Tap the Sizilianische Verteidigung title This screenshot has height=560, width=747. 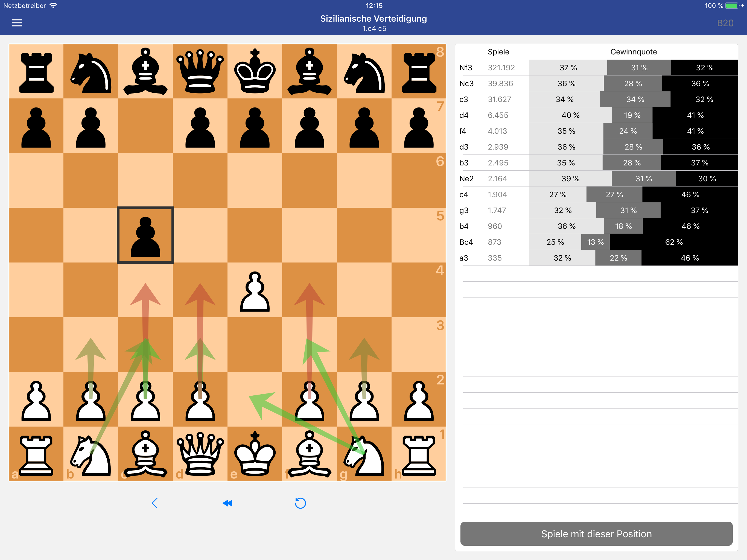coord(373,19)
